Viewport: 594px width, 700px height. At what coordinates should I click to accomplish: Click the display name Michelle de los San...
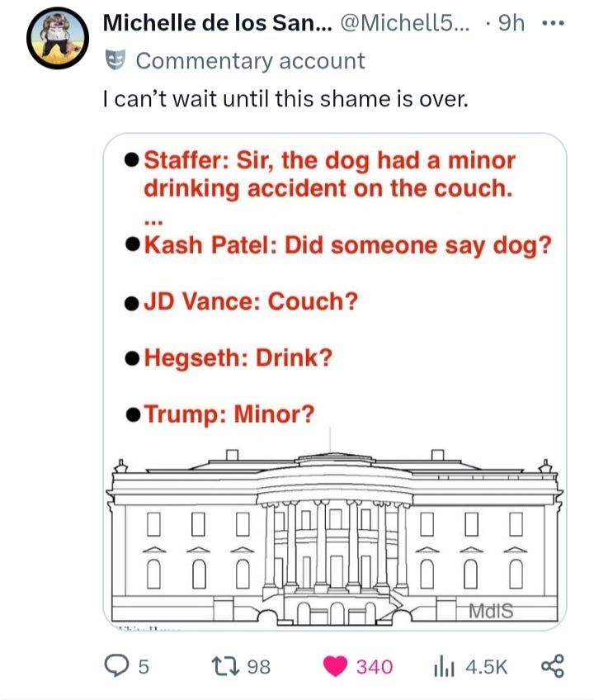coord(218,23)
